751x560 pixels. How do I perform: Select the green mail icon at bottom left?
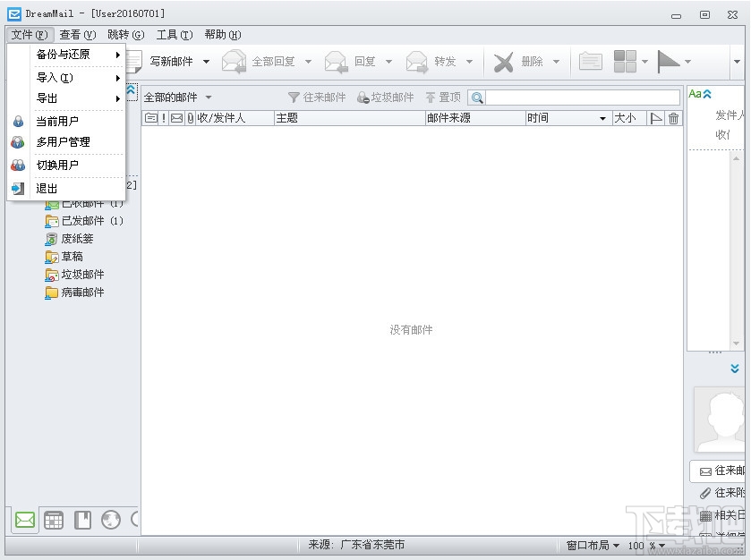pos(24,520)
